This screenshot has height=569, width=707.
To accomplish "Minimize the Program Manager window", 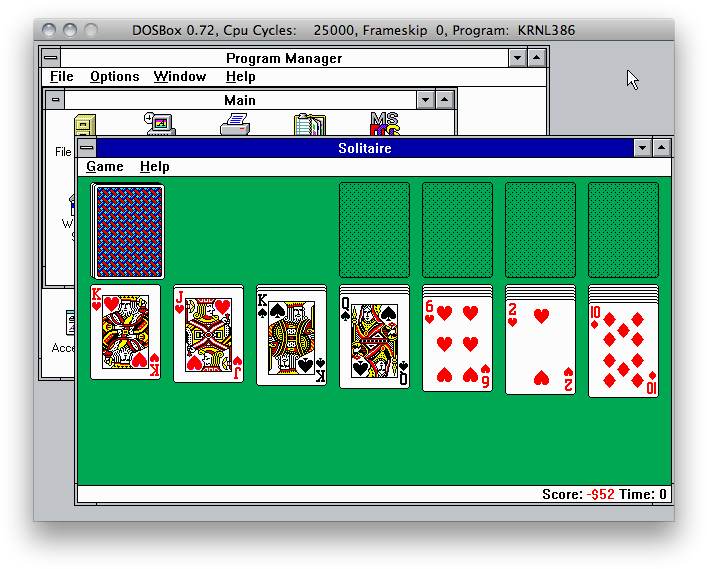I will pos(518,58).
